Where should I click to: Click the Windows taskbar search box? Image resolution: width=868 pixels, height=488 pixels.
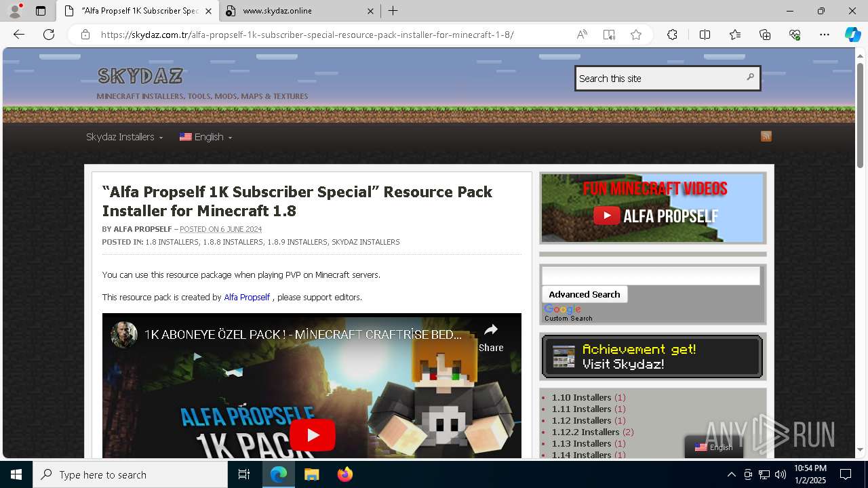click(130, 474)
